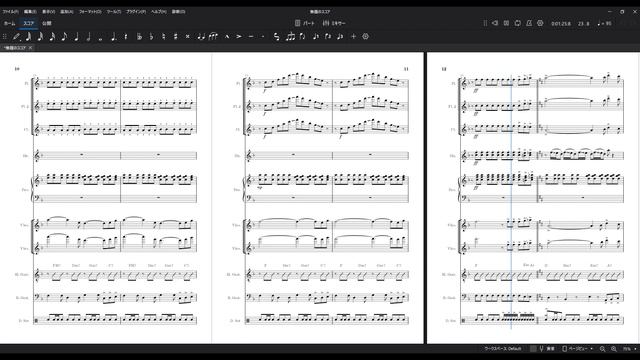Toggle the augmentation dot

pyautogui.click(x=113, y=37)
